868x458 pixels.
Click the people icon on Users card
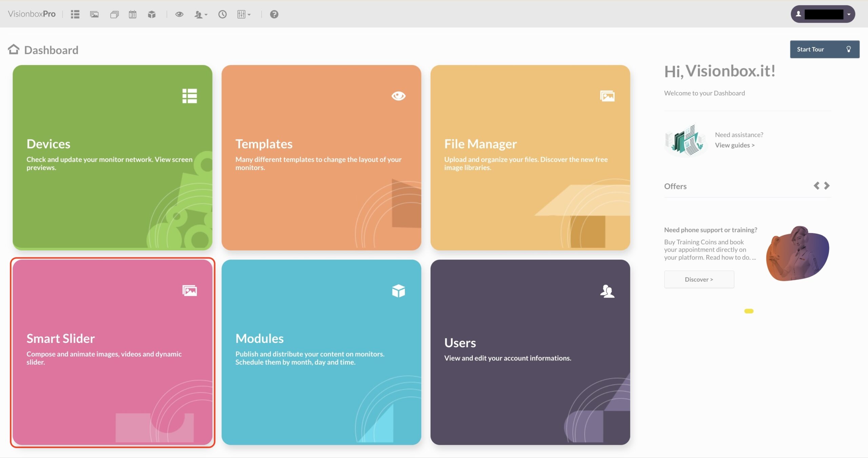(607, 291)
